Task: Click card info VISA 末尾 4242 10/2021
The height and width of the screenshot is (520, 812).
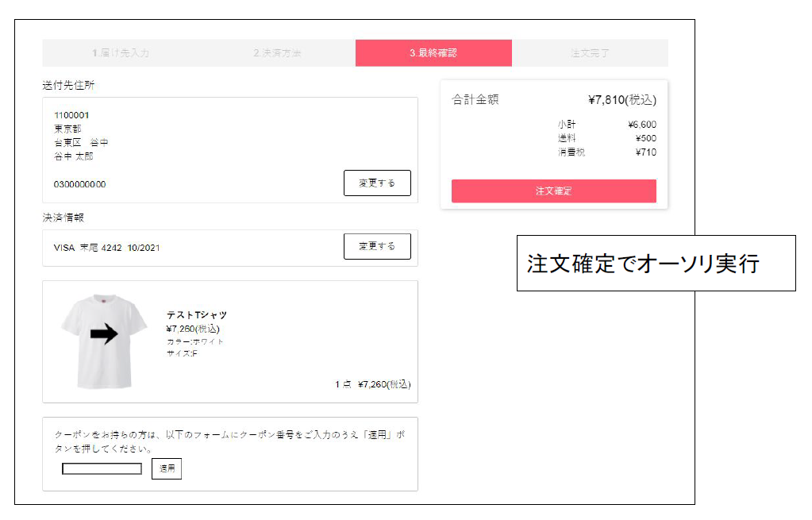Action: [x=106, y=248]
